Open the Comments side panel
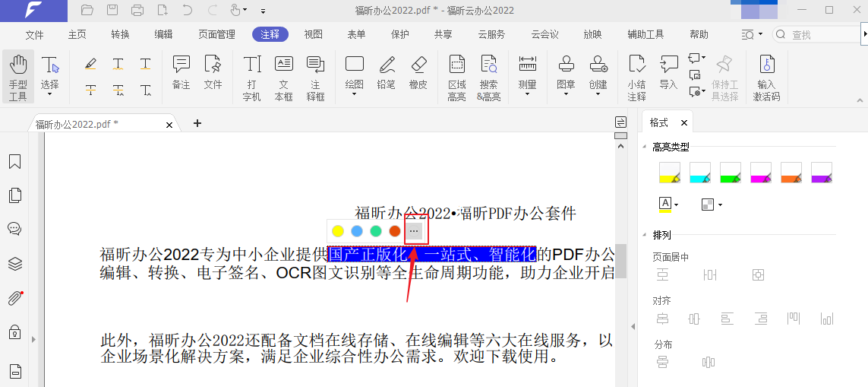 [15, 229]
